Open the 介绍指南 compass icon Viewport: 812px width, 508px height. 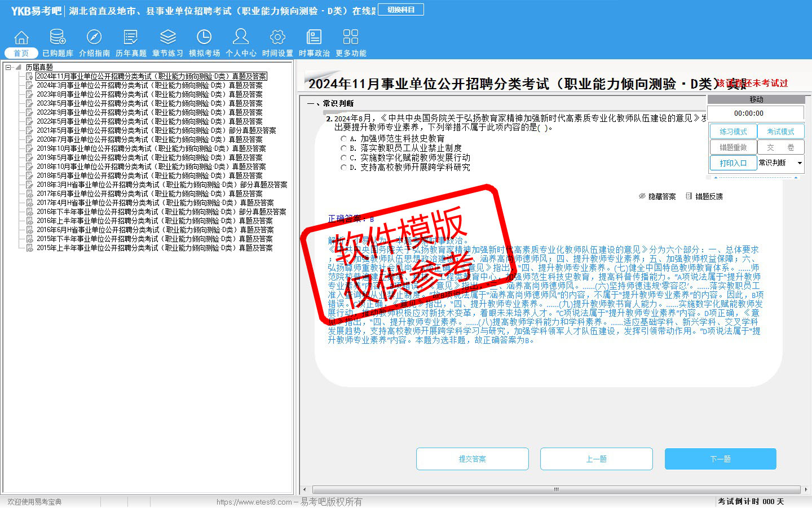[94, 37]
